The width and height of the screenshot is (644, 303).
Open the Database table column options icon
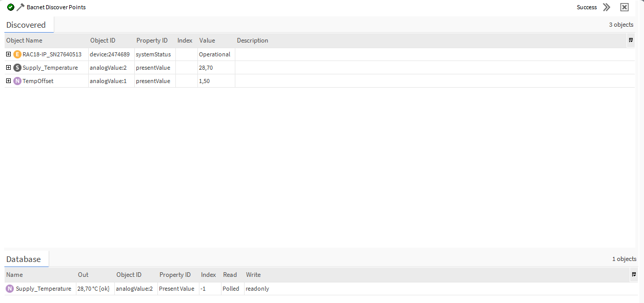[x=634, y=275]
